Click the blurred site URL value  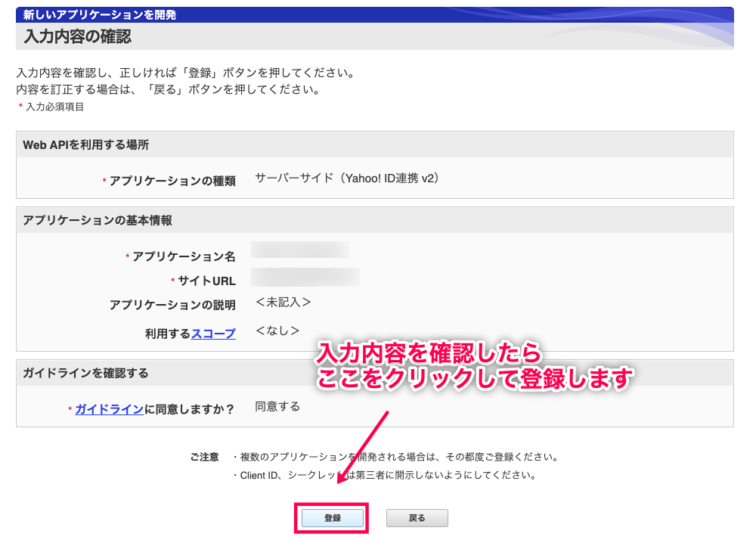[305, 277]
